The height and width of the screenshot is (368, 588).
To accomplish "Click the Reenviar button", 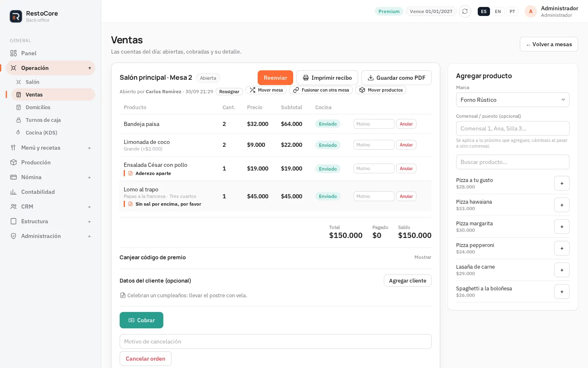I will [x=275, y=78].
